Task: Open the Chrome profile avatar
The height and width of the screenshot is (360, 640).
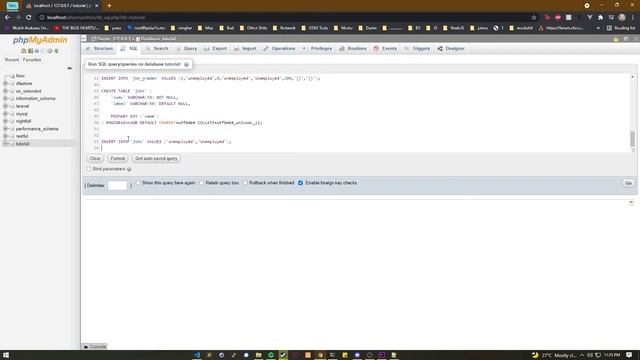Action: [x=622, y=18]
